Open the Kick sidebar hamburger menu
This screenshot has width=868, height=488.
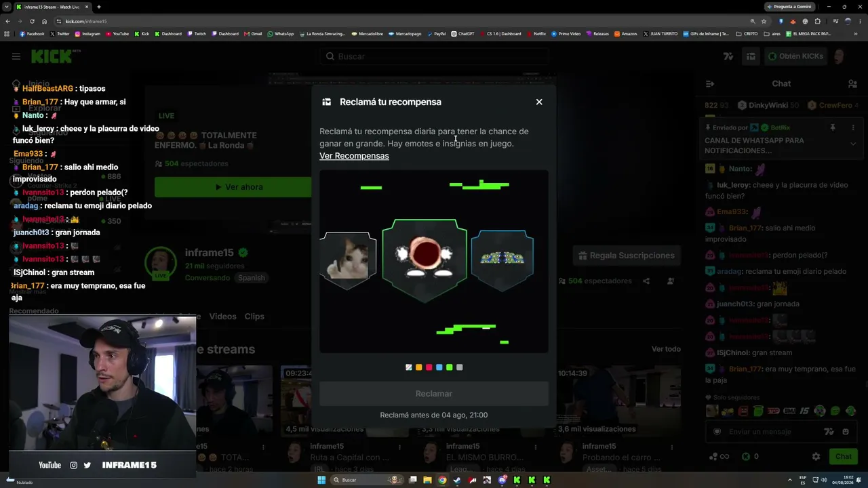pos(16,56)
